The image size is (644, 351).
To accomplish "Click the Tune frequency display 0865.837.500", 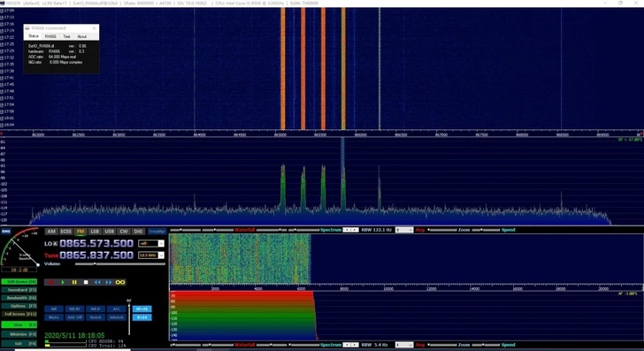I will click(96, 256).
